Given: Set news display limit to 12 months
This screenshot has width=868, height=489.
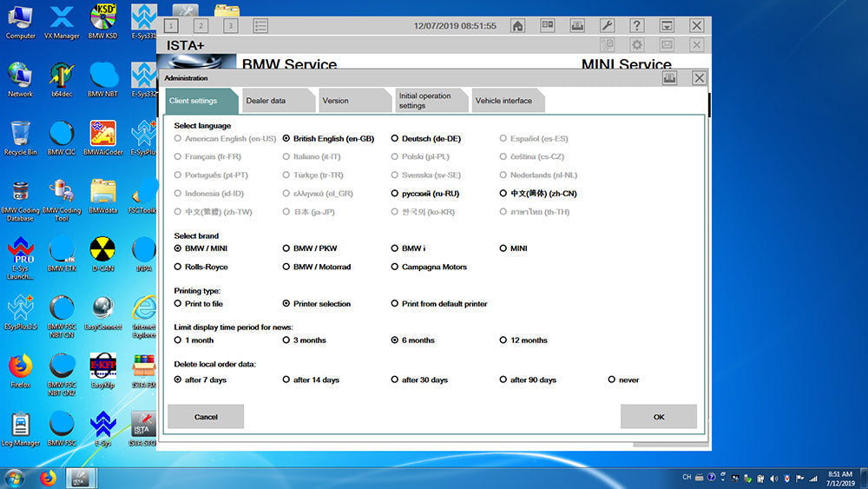Looking at the screenshot, I should [x=503, y=340].
